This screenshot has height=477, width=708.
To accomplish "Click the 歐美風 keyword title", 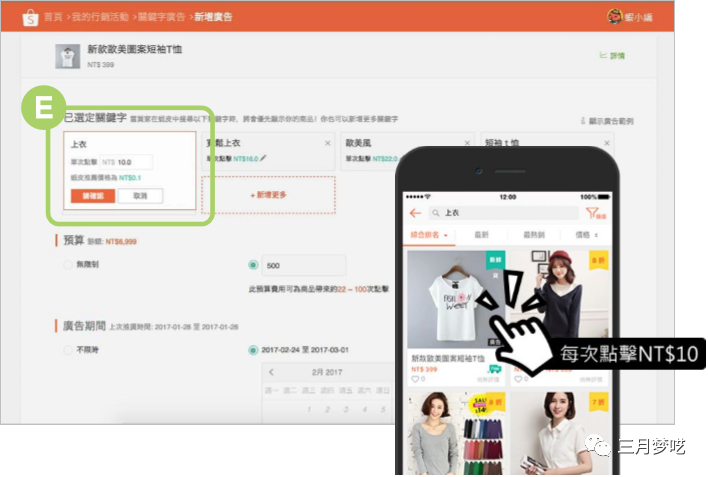I will [x=359, y=143].
